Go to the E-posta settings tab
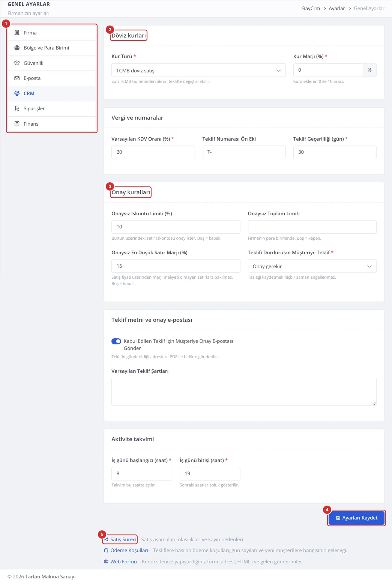392x584 pixels. 52,78
